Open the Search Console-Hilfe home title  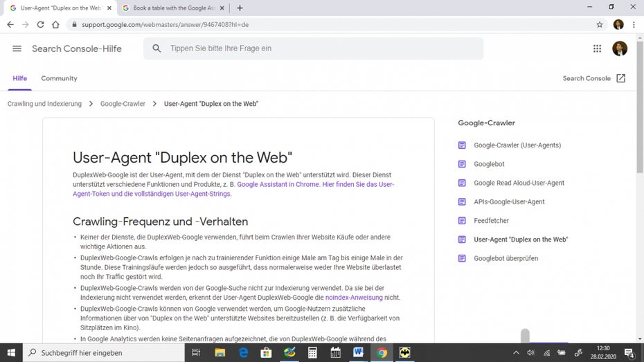(x=77, y=48)
